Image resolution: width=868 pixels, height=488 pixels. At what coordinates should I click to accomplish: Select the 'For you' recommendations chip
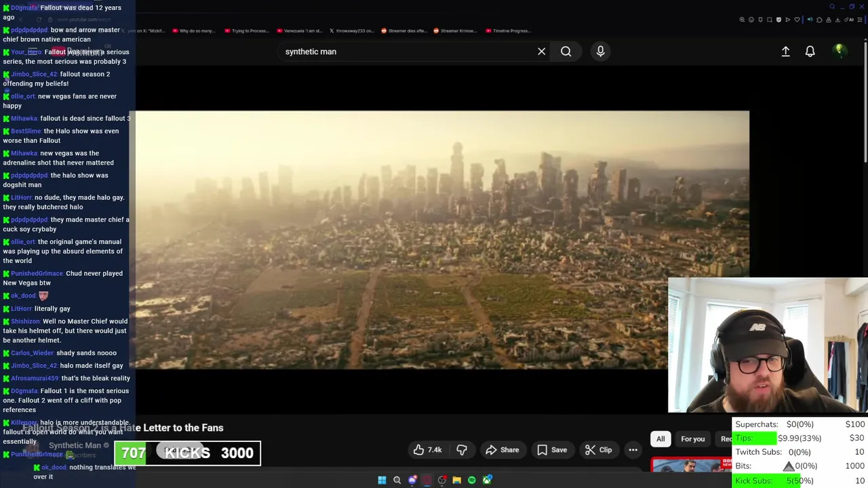click(692, 439)
